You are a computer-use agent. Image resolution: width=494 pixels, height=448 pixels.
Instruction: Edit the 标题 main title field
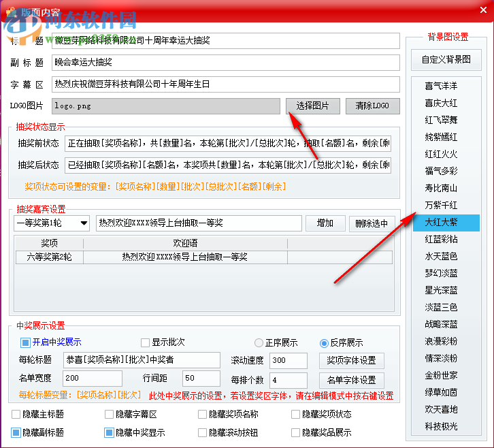tap(226, 41)
